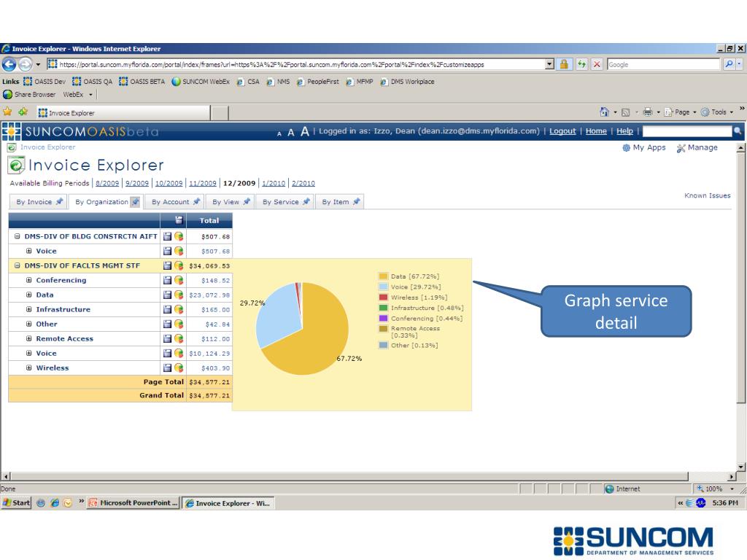This screenshot has height=560, width=747.
Task: Click the browser Forward arrow button
Action: tap(26, 64)
